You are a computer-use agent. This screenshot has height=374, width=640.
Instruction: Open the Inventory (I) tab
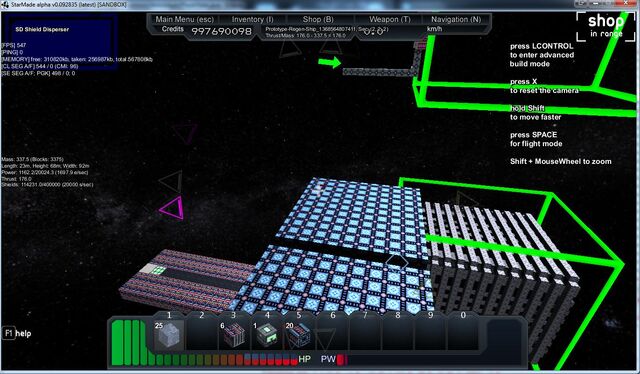[252, 19]
